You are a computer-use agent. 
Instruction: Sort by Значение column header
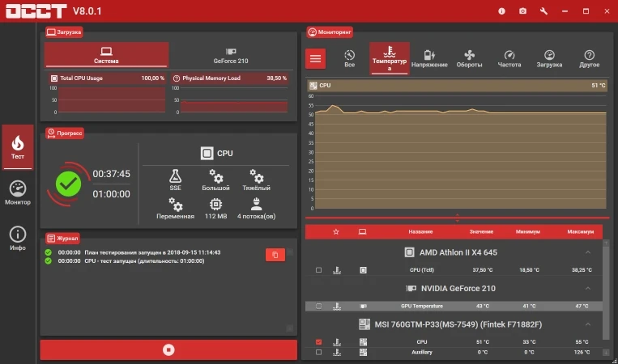click(x=481, y=232)
